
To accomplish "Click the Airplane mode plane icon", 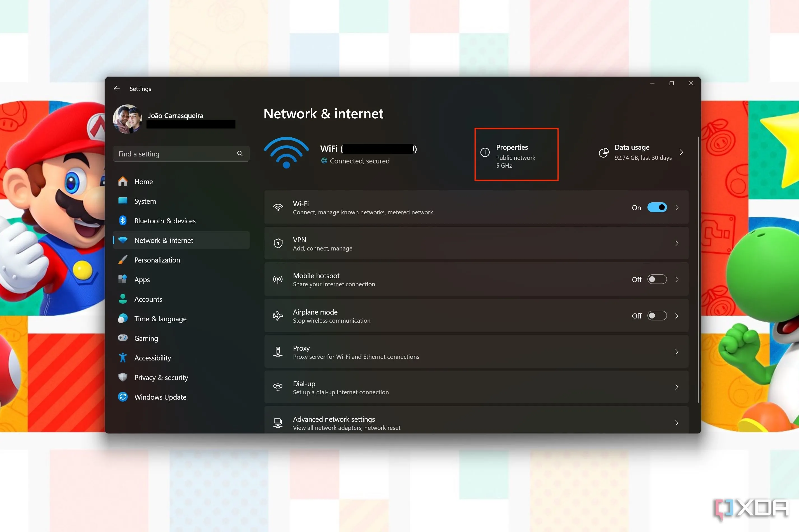I will [x=278, y=316].
